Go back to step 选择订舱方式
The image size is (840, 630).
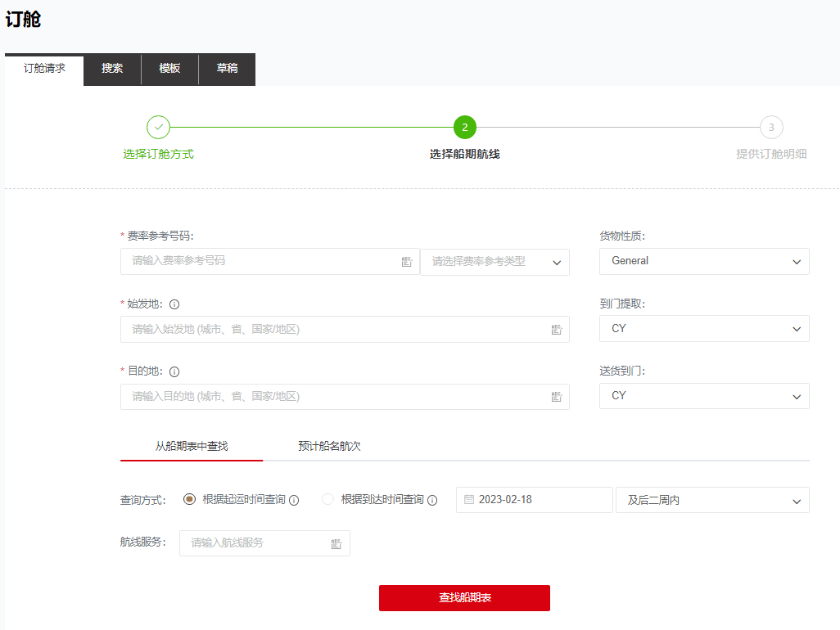point(158,128)
